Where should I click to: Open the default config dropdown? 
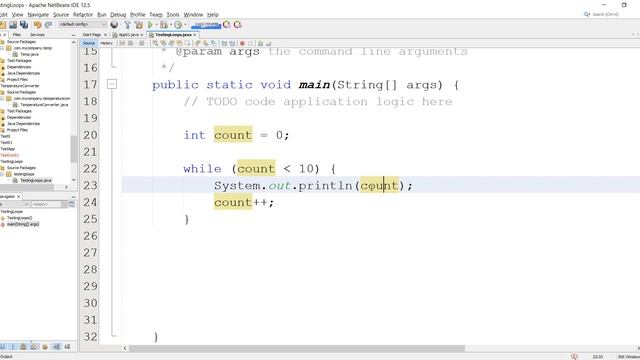(x=82, y=24)
